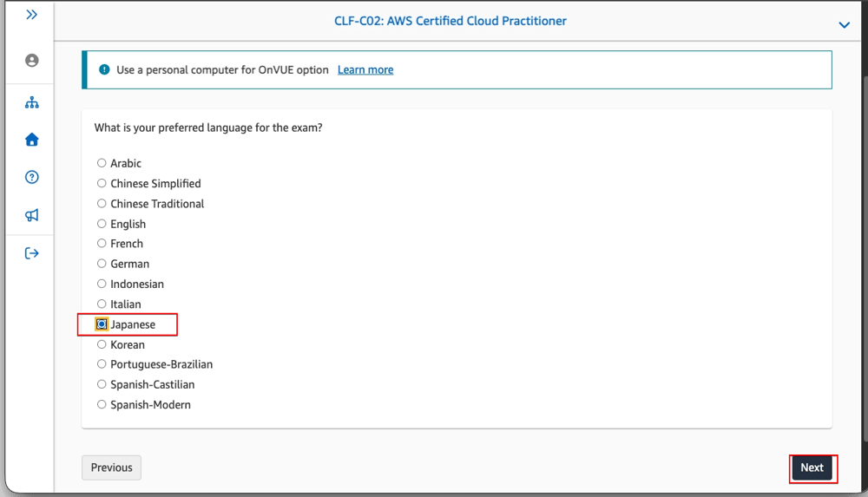Open the announcements megaphone icon
This screenshot has height=497, width=868.
[31, 215]
